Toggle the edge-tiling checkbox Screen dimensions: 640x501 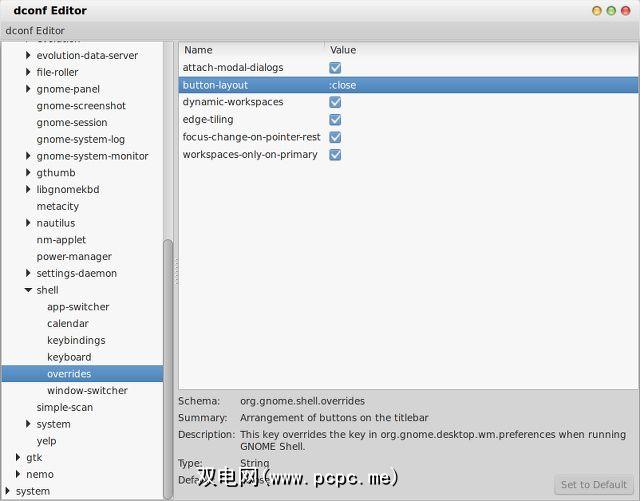pyautogui.click(x=335, y=120)
